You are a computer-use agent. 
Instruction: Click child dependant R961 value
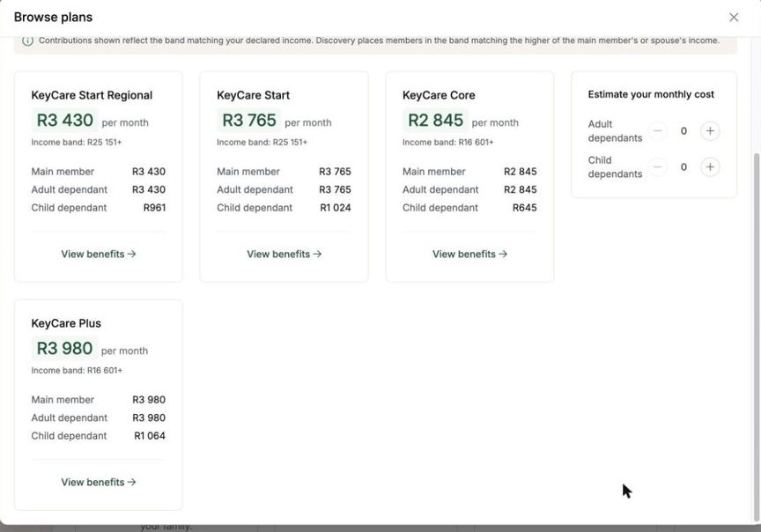click(154, 208)
